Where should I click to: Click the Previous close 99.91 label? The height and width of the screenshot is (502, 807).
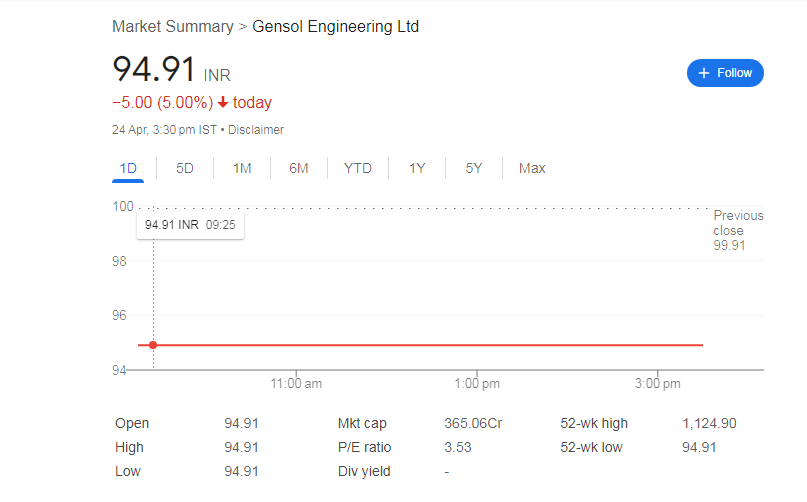click(x=738, y=230)
